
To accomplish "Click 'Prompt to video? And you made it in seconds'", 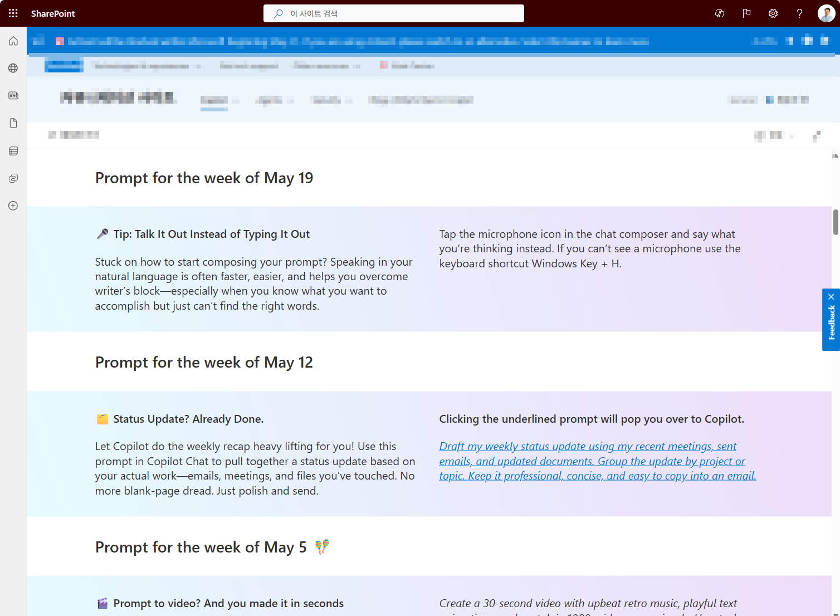I will click(x=228, y=604).
